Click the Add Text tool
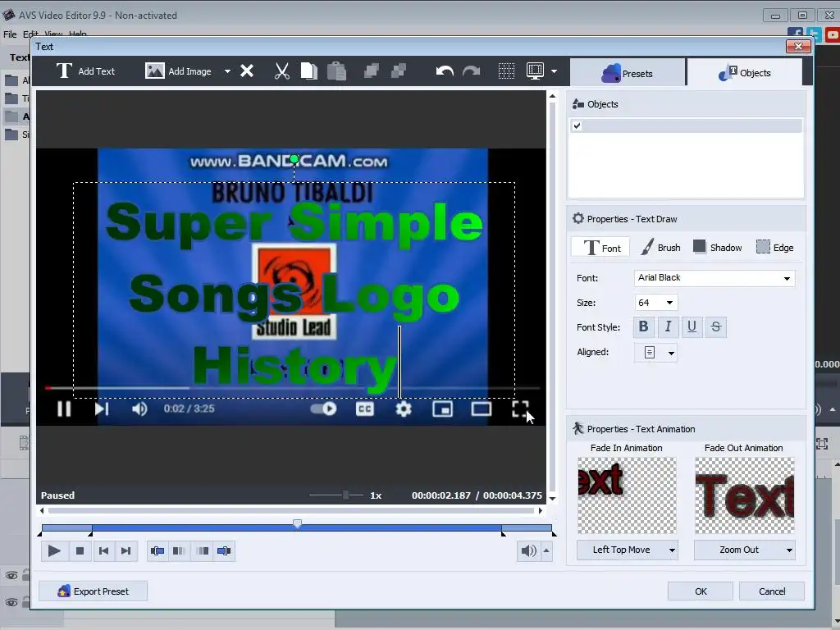The height and width of the screenshot is (630, 840). pyautogui.click(x=85, y=71)
